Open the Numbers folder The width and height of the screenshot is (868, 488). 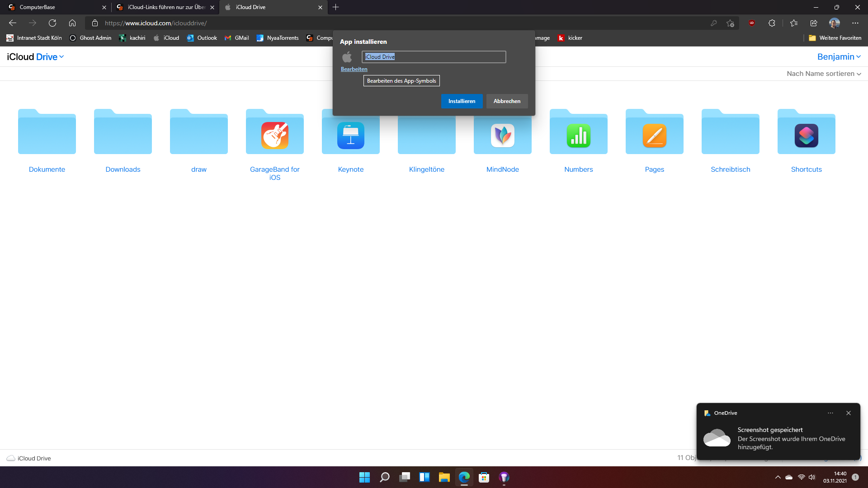tap(578, 136)
